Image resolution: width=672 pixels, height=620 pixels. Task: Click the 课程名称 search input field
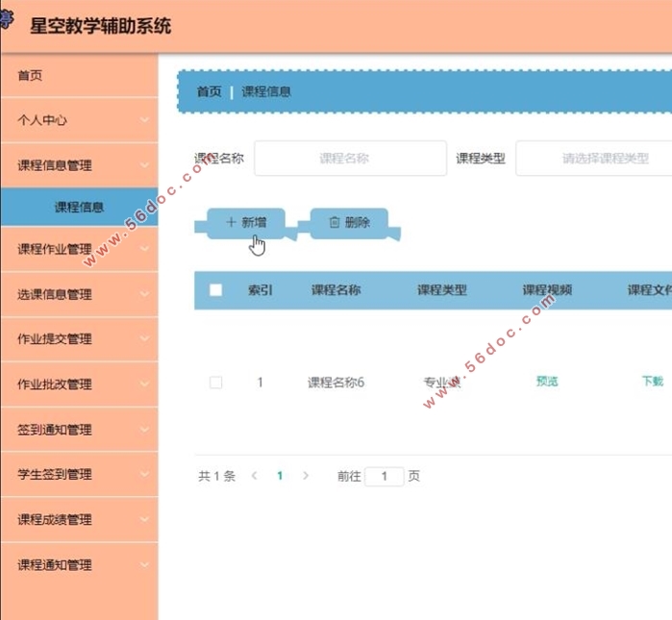(350, 159)
